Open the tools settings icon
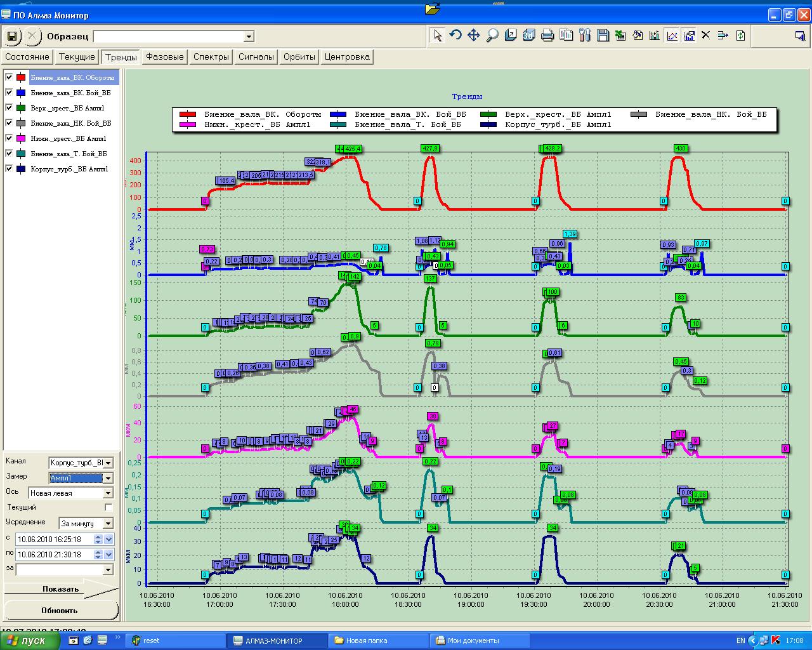 coord(585,36)
